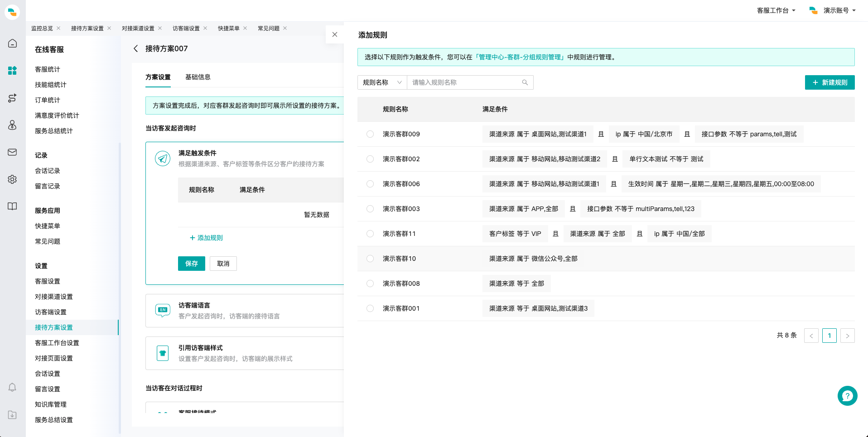Open the knowledge book icon in left rail

tap(12, 206)
